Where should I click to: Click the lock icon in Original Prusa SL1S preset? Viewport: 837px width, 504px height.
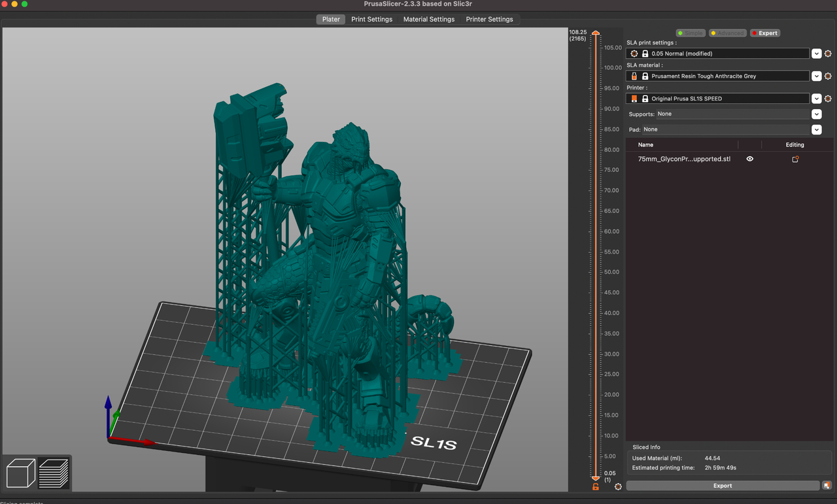click(645, 99)
